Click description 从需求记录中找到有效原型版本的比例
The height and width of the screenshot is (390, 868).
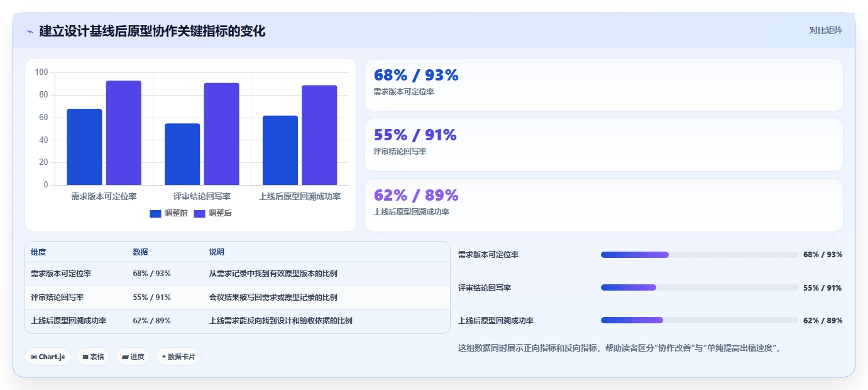tap(273, 274)
